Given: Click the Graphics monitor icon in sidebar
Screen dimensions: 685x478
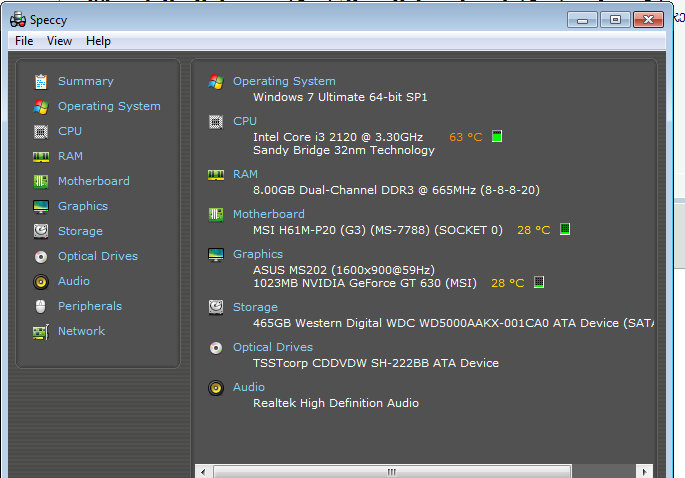Looking at the screenshot, I should 41,207.
